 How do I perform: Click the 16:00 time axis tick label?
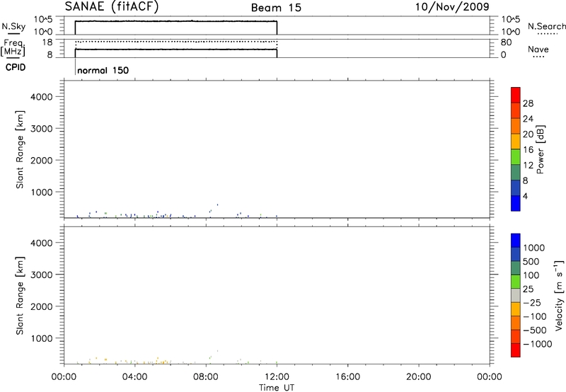[347, 377]
